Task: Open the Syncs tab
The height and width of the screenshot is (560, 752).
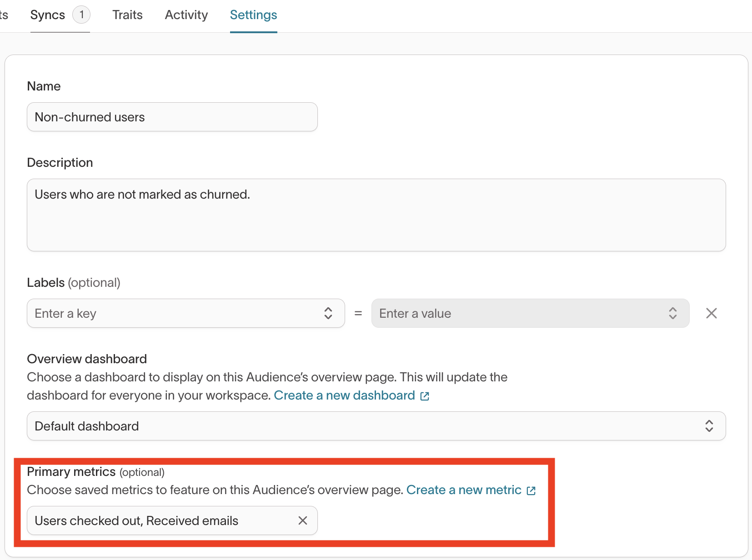Action: tap(48, 15)
